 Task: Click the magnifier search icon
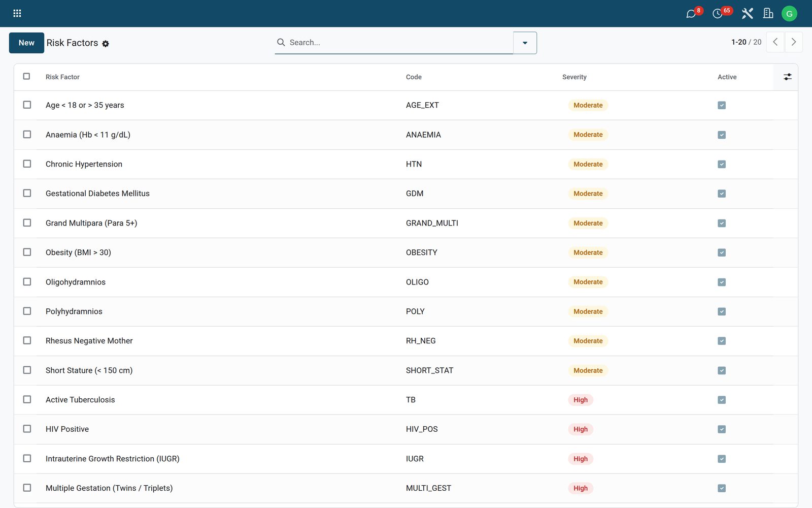coord(281,42)
